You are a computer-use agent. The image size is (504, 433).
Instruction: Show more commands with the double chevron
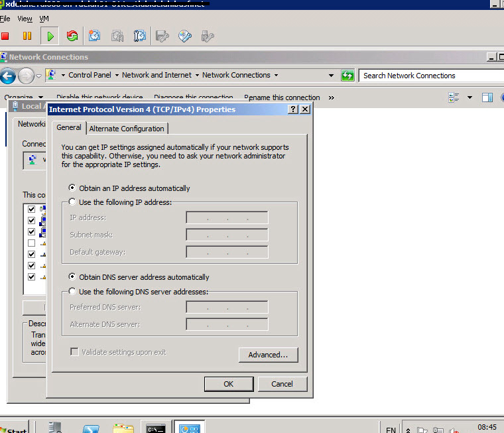coord(332,97)
